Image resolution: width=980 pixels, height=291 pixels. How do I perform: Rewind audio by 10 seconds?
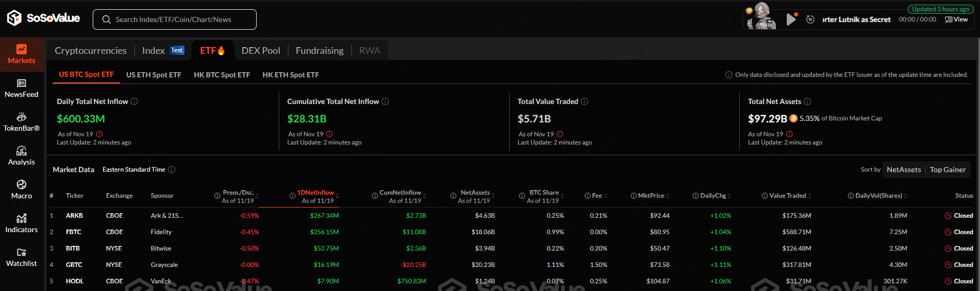810,19
